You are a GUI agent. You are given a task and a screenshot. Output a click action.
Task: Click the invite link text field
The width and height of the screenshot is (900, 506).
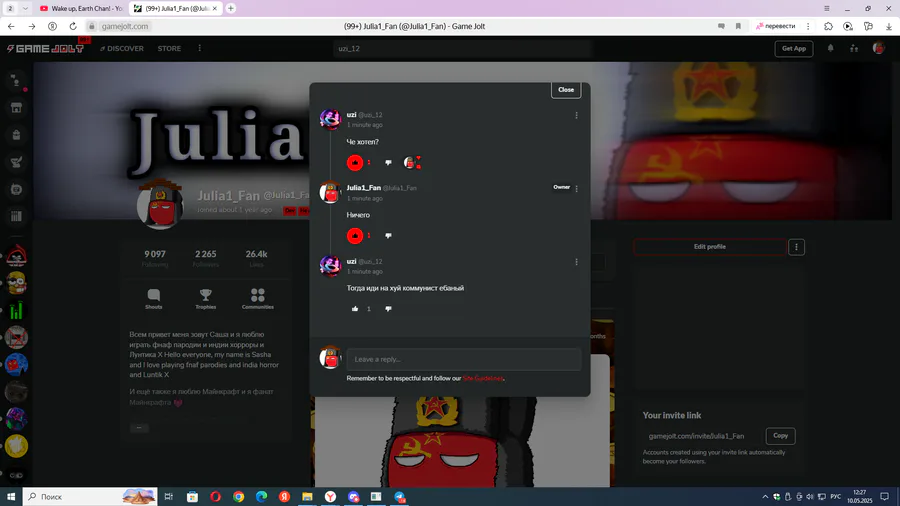click(x=703, y=436)
